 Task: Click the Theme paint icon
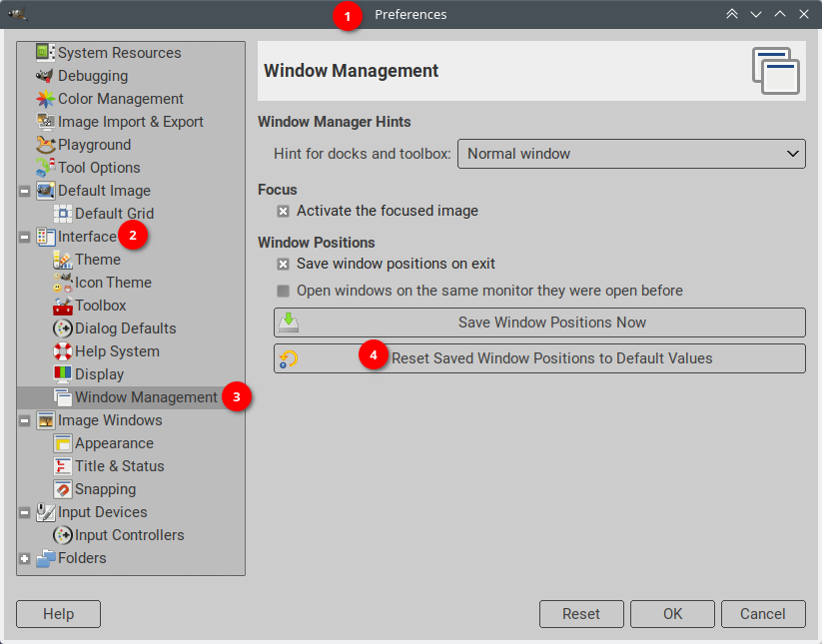(62, 260)
